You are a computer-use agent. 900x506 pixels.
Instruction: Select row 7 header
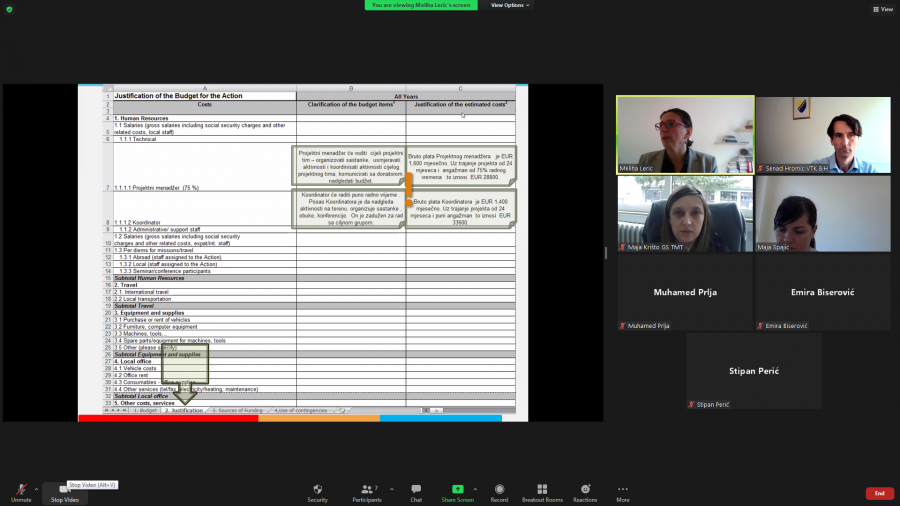tap(107, 167)
